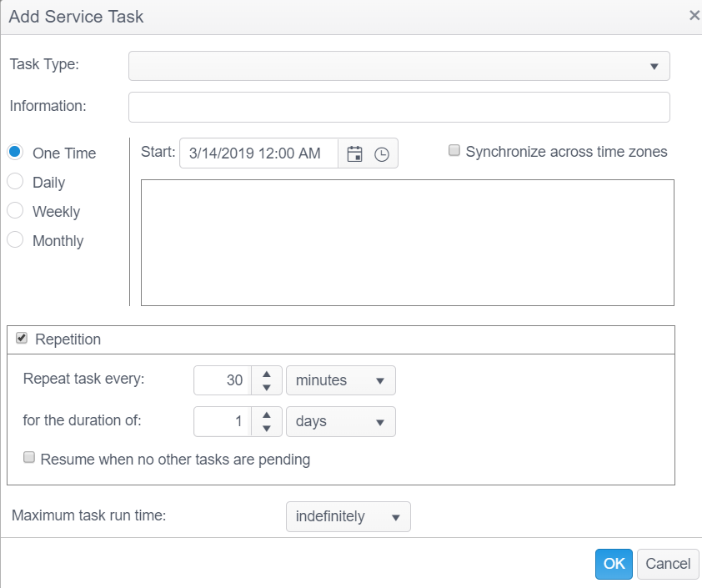Increase the repeat interval with up arrow
Viewport: 702px width, 588px height.
[x=267, y=374]
